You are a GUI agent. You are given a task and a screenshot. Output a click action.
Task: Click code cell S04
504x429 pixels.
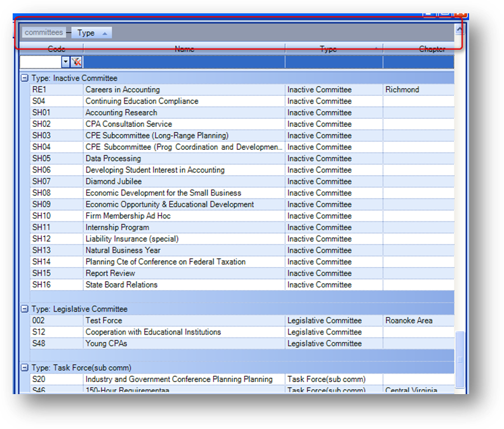click(x=56, y=101)
